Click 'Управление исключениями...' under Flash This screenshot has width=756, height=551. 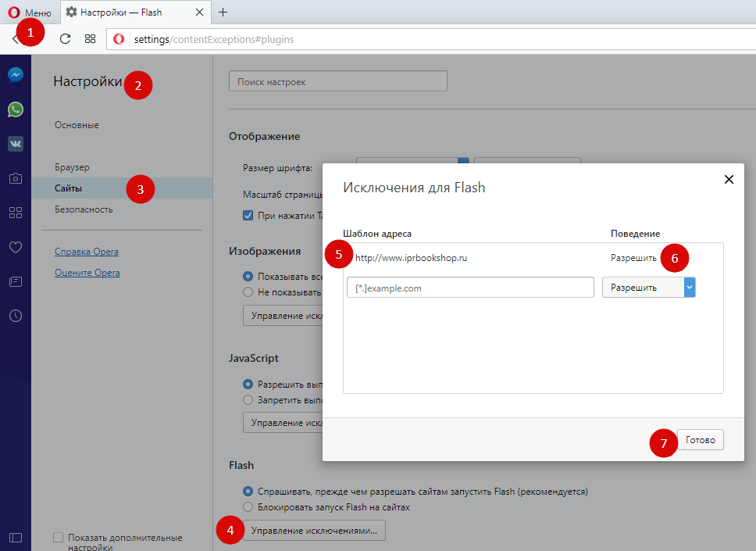[314, 531]
